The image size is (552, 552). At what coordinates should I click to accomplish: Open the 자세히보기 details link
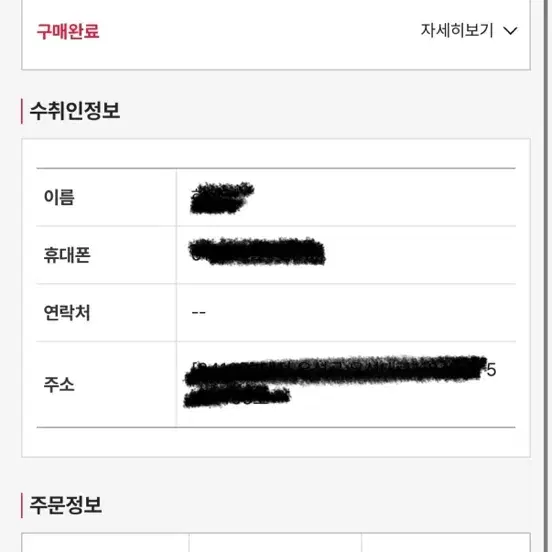[457, 30]
